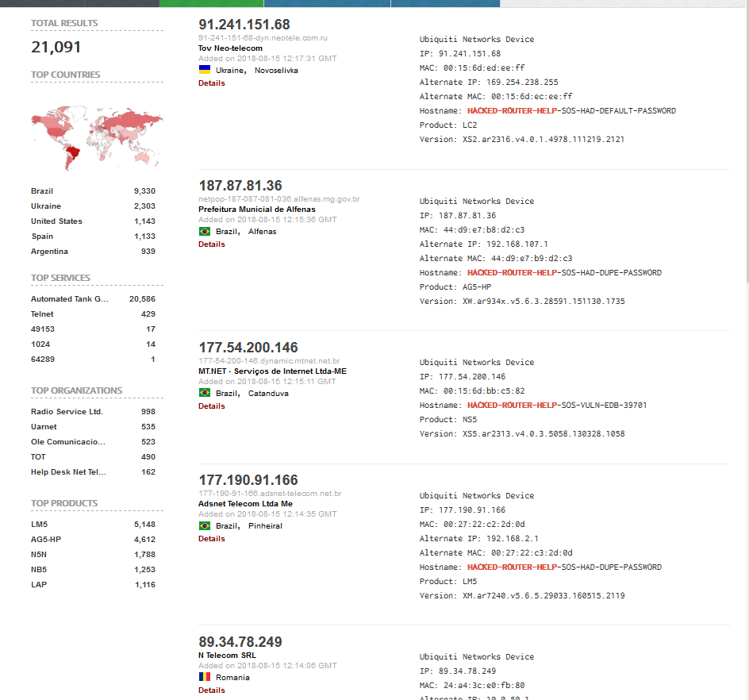Screen dimensions: 749x700
Task: Open Details for 187.87.81.36
Action: coord(212,244)
